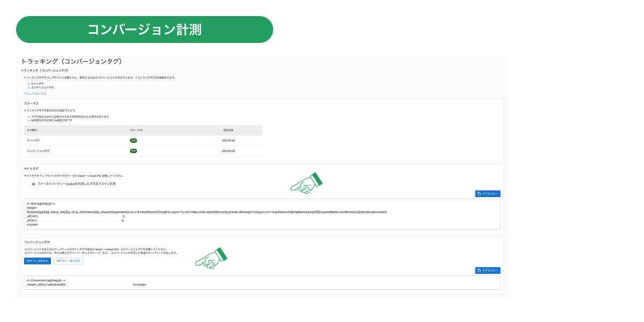Select the トラッキング（コンバージョンタグ） page title

(x=71, y=62)
